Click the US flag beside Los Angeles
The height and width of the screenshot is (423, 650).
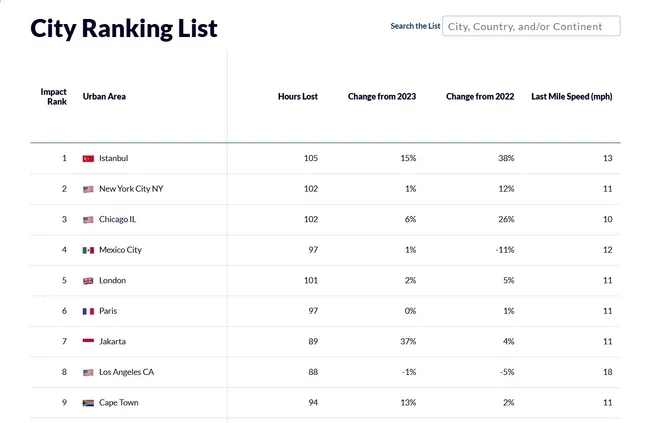coord(88,372)
